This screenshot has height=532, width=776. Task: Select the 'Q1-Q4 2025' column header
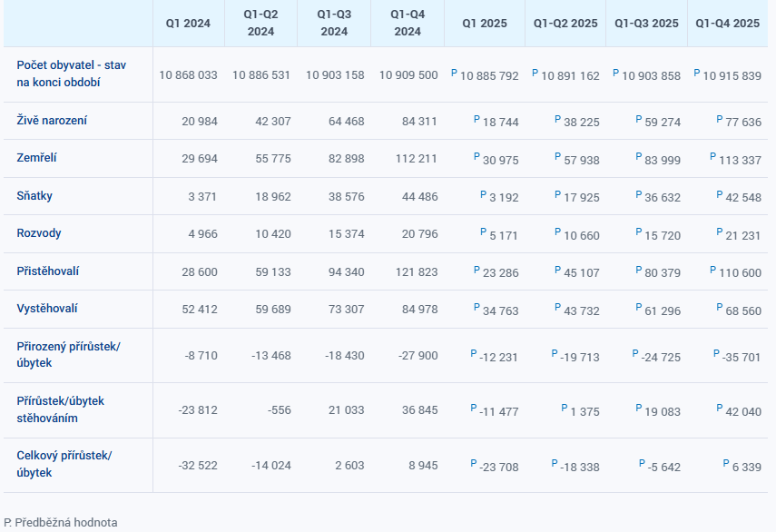coord(728,24)
